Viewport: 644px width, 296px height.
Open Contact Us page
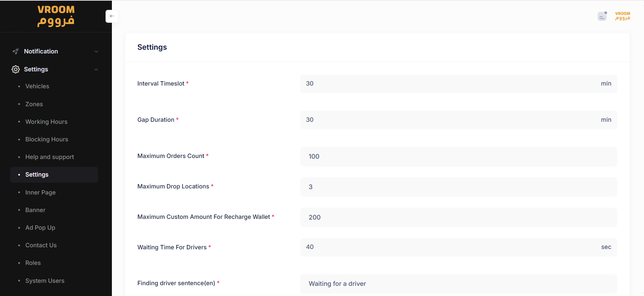click(41, 245)
